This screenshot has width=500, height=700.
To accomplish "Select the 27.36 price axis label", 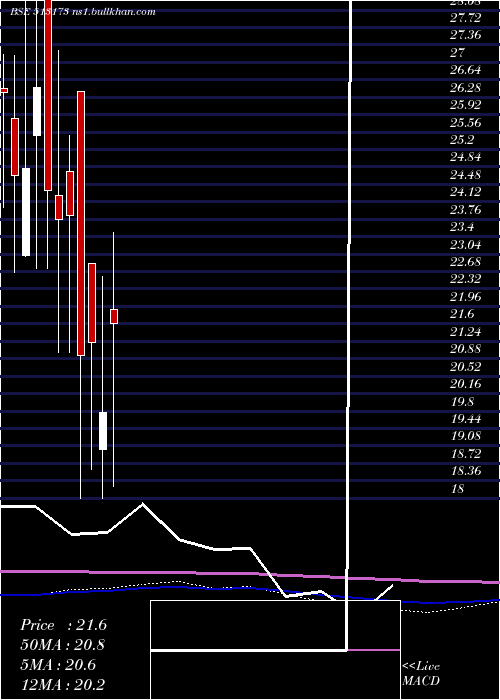I will (466, 35).
